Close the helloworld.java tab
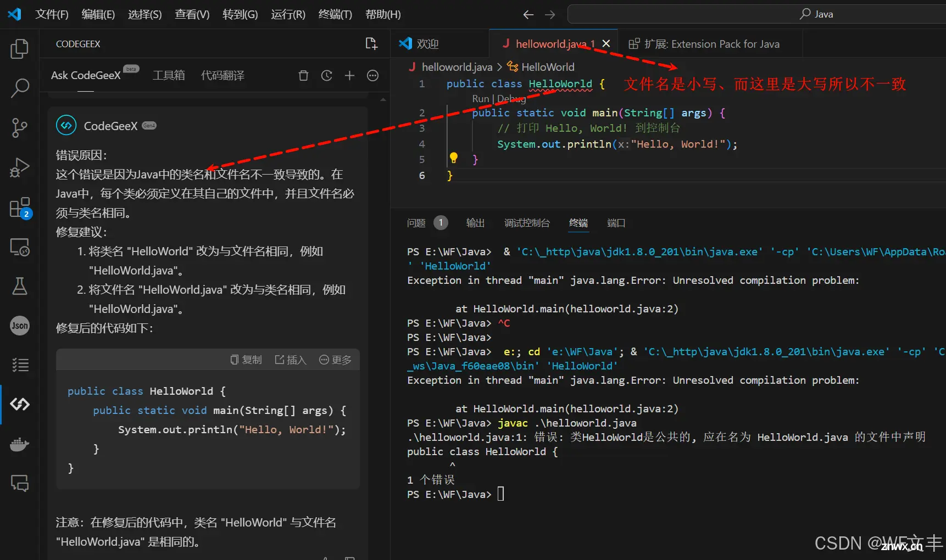The height and width of the screenshot is (560, 946). pos(606,43)
